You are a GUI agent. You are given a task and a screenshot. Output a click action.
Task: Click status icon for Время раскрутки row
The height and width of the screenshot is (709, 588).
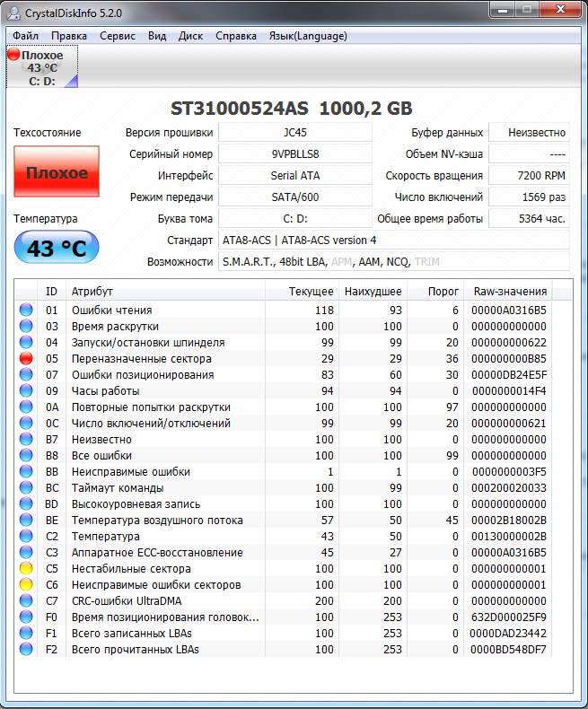click(x=26, y=326)
